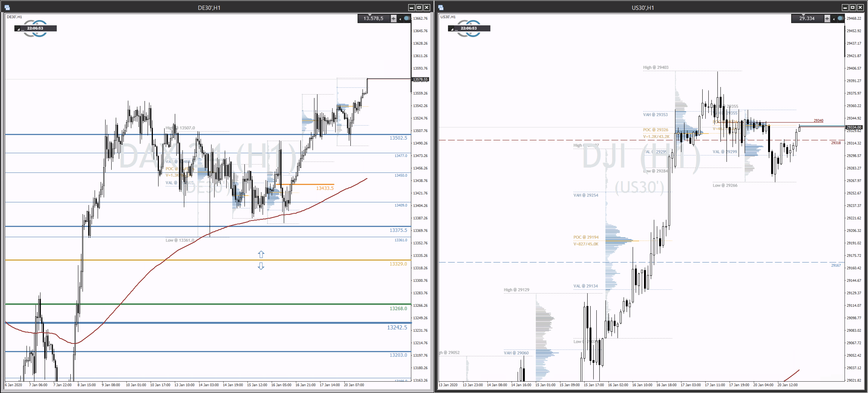Click the US30 chart window system icon
868x393 pixels.
point(441,7)
